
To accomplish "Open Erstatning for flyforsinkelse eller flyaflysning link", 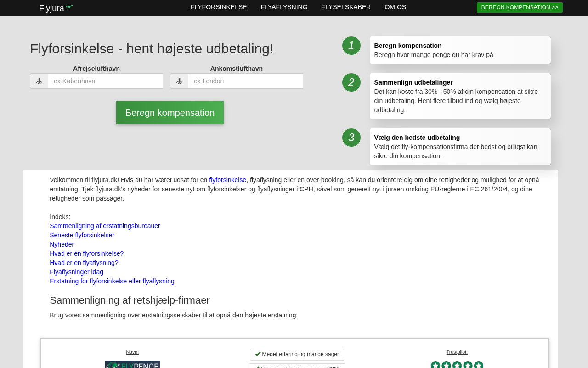I will [112, 281].
